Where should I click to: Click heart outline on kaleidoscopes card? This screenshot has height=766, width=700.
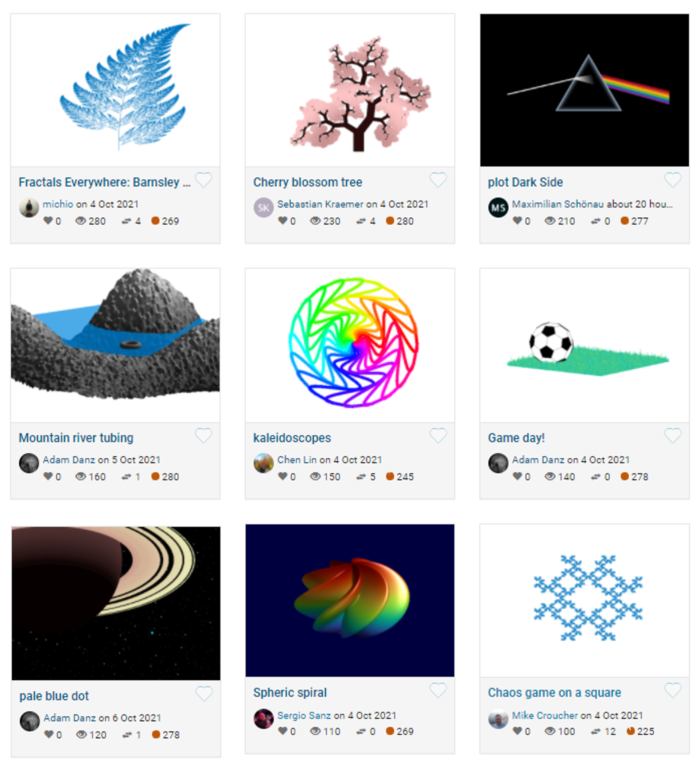tap(438, 435)
